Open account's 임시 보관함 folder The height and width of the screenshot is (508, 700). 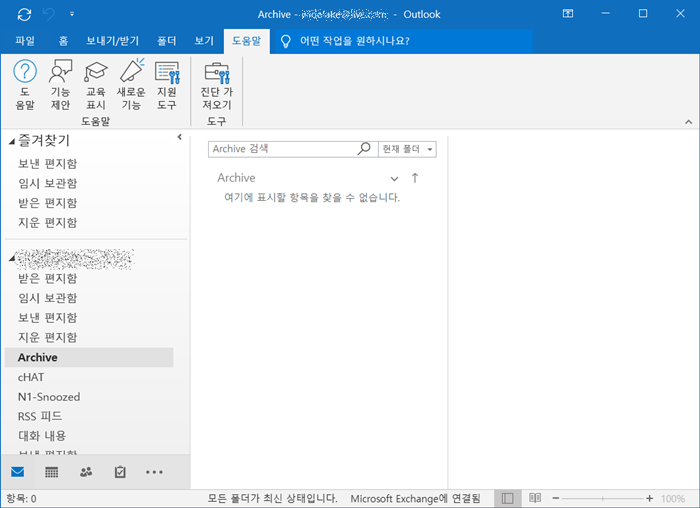tap(47, 298)
